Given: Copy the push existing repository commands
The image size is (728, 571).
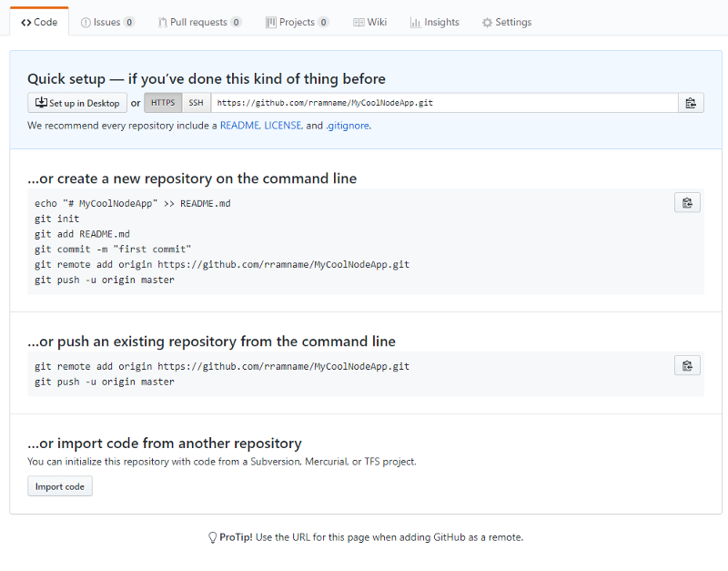Looking at the screenshot, I should click(687, 365).
